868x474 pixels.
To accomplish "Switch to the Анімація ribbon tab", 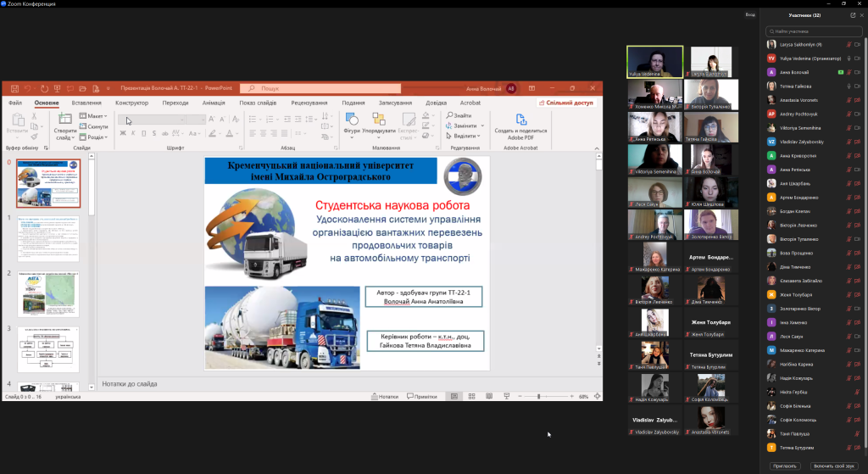I will coord(214,103).
